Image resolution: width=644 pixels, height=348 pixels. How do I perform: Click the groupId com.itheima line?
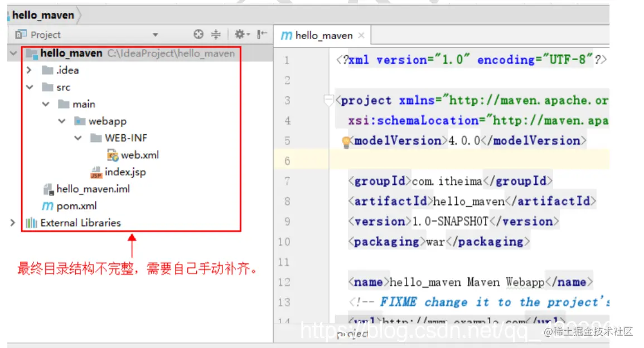pos(450,181)
